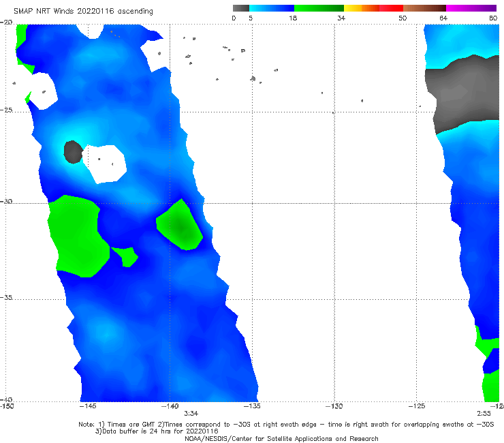Click the credit 'NOAA/NESDIS/Center for Satellite Applications and Research'
The height and width of the screenshot is (443, 504).
click(x=281, y=439)
